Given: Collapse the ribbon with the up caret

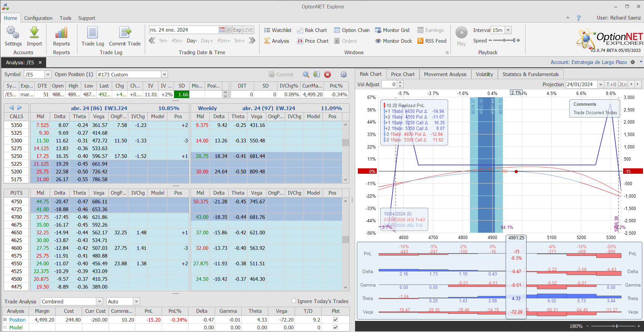Looking at the screenshot, I should coord(568,18).
